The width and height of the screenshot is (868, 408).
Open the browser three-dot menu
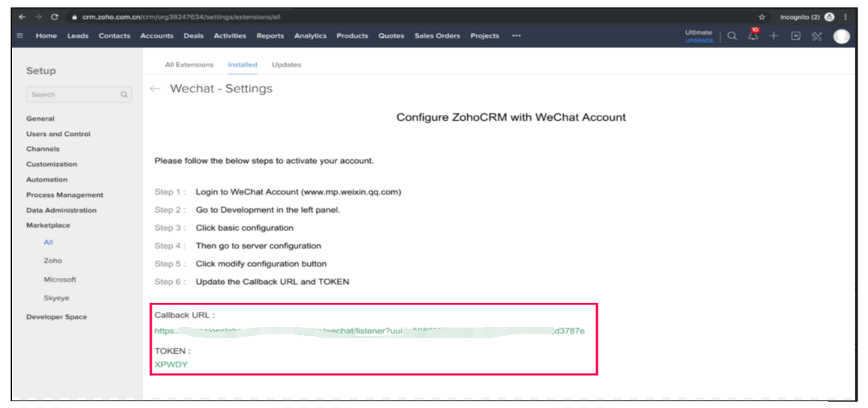(846, 17)
